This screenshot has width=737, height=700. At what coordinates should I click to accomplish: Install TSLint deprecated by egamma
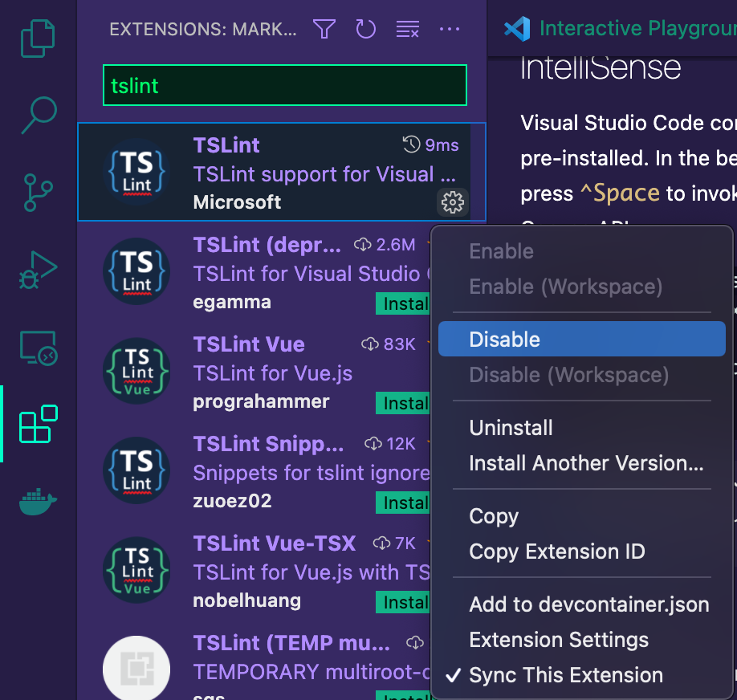pos(403,303)
